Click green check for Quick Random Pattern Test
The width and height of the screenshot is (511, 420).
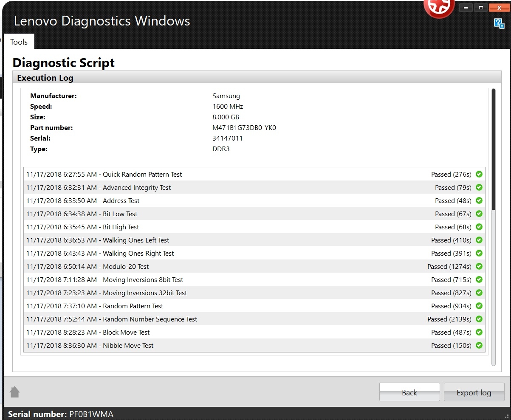479,174
